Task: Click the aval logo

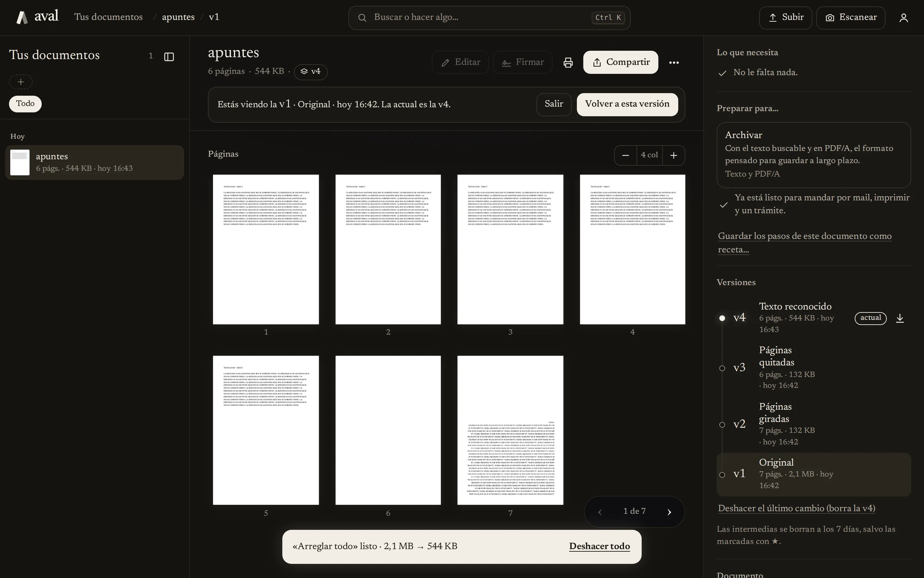Action: click(37, 17)
